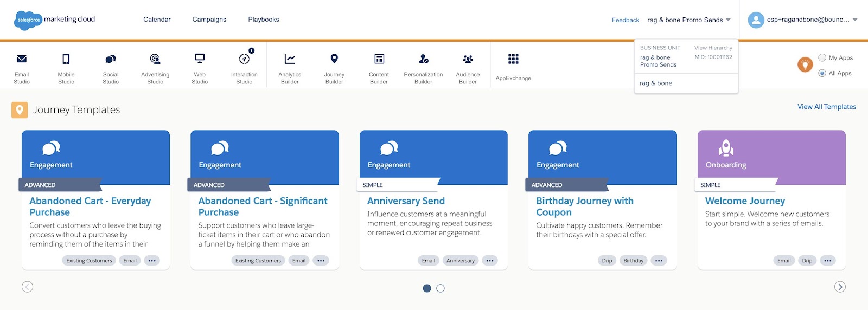Open the Campaigns menu
Image resolution: width=868 pixels, height=310 pixels.
click(209, 20)
